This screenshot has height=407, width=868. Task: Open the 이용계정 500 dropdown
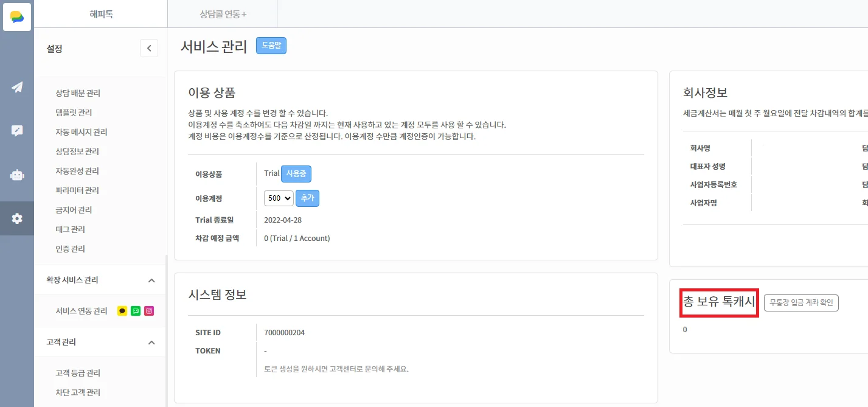[279, 198]
